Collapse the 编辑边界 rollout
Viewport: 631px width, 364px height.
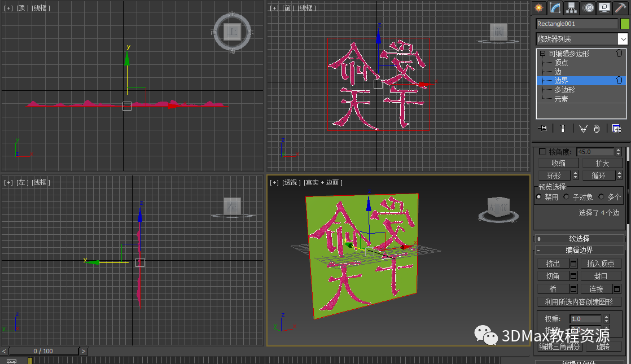pyautogui.click(x=579, y=250)
